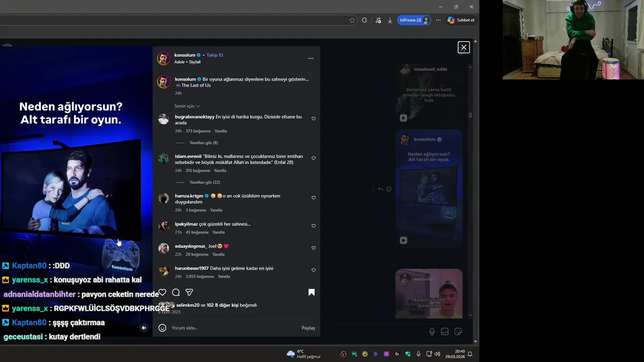This screenshot has height=362, width=644.
Task: Open post options three-dot menu
Action: (311, 58)
